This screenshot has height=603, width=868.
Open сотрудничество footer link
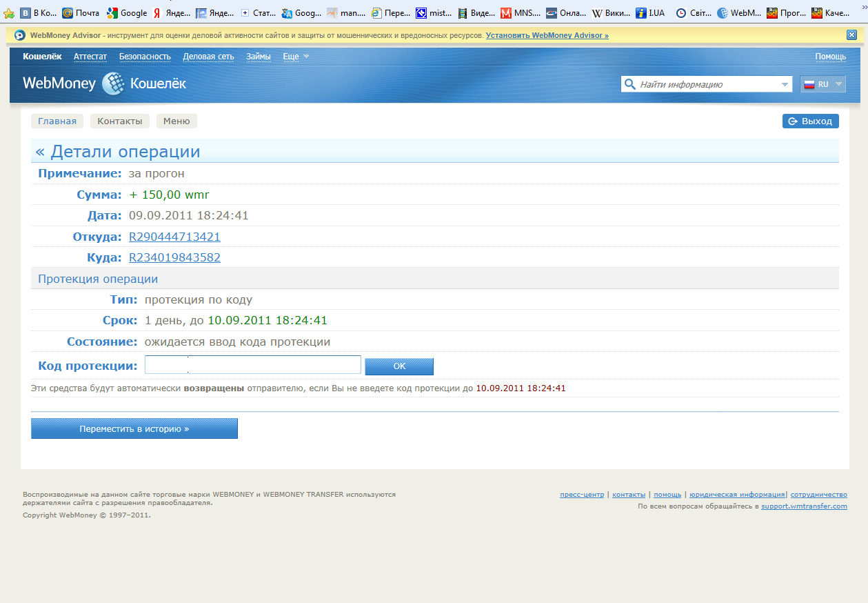[x=819, y=495]
